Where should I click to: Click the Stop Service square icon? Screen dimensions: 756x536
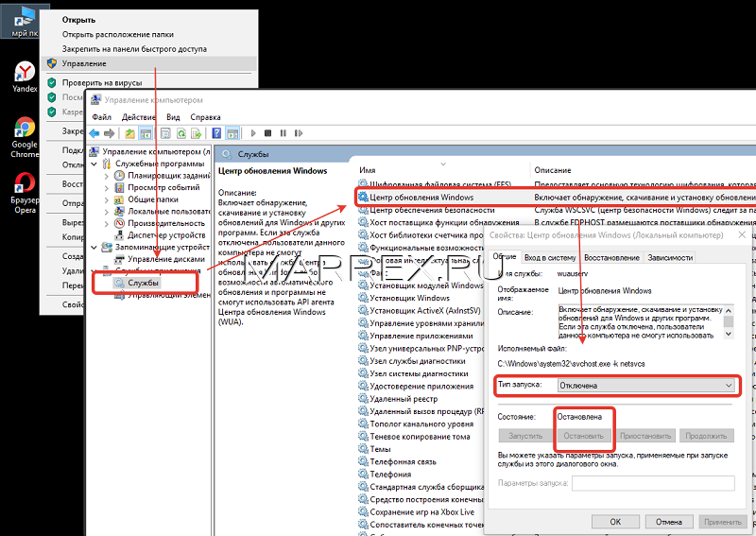click(268, 133)
